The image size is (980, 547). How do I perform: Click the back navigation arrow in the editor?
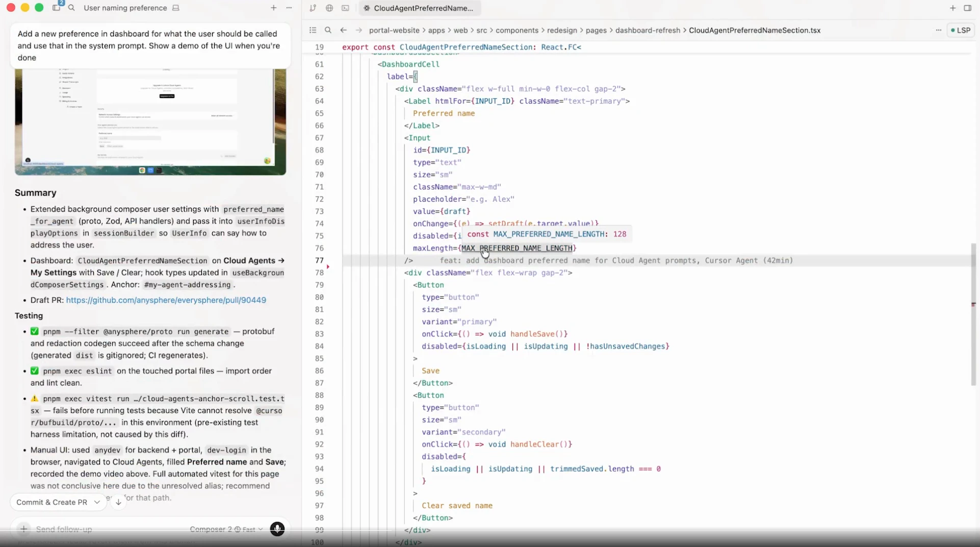(343, 30)
